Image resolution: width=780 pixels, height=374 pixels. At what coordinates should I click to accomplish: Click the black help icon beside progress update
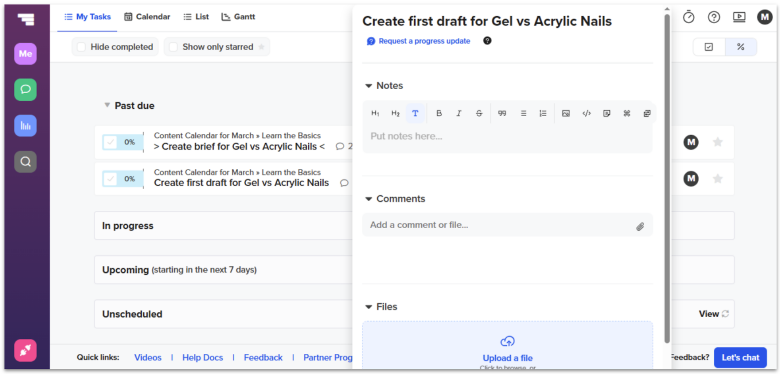pyautogui.click(x=488, y=41)
